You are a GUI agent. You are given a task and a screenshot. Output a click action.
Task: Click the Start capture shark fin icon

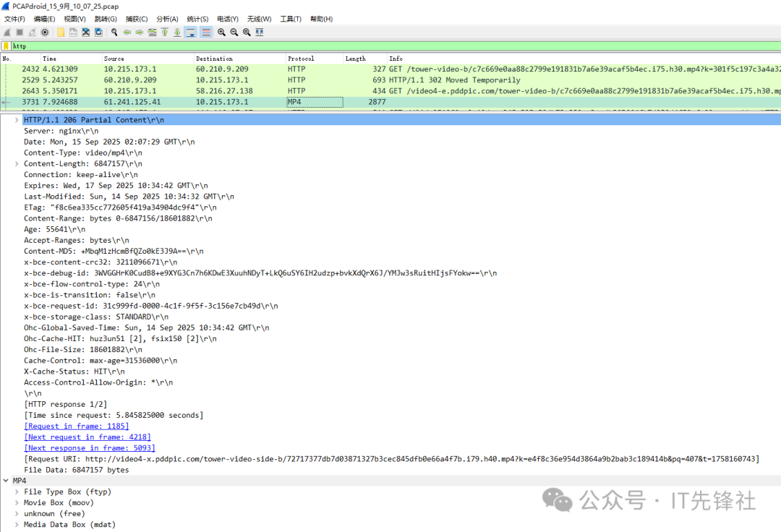click(x=7, y=33)
